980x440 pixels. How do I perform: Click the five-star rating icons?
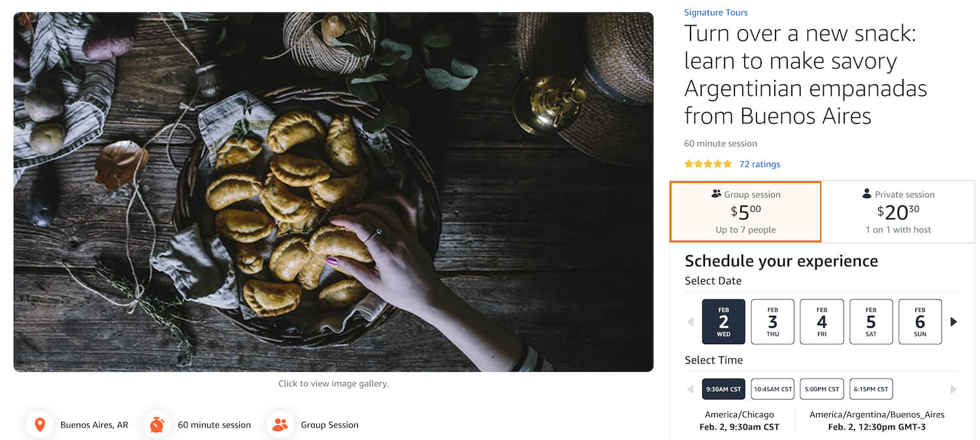(x=708, y=165)
